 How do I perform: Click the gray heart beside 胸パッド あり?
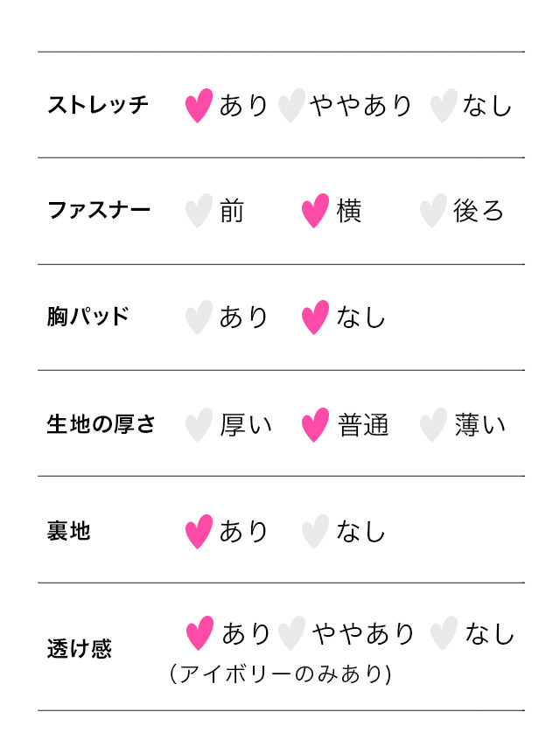click(x=199, y=317)
